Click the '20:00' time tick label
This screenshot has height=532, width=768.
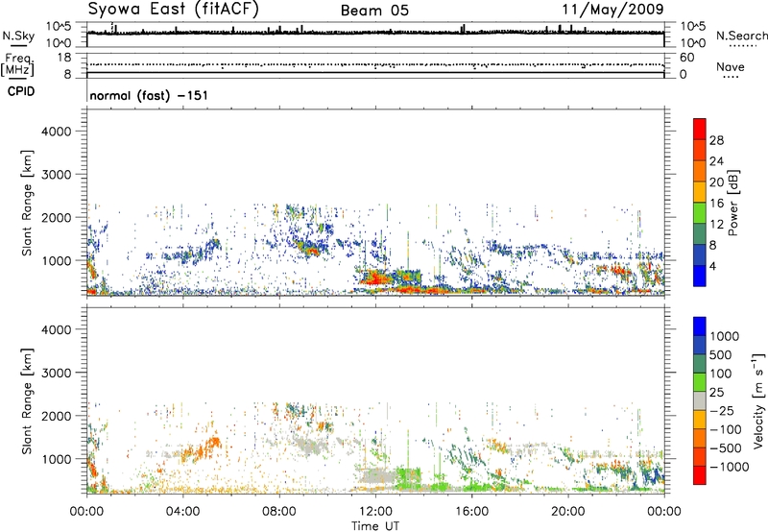click(x=568, y=512)
